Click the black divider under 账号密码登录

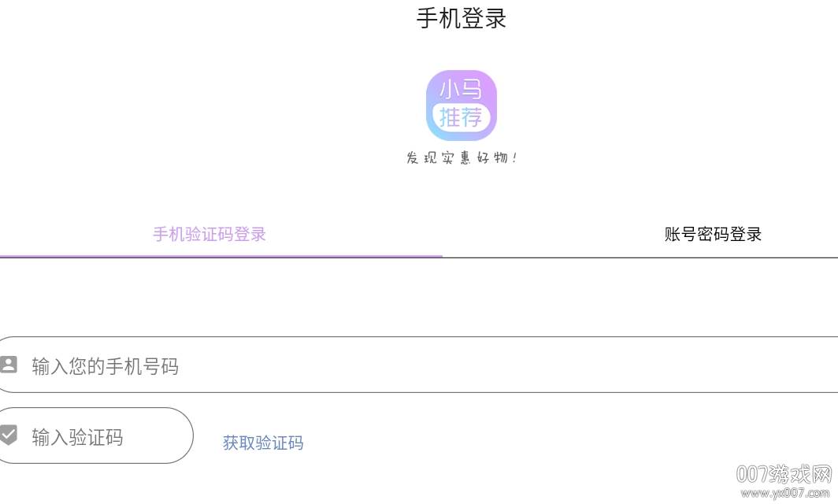click(x=640, y=257)
